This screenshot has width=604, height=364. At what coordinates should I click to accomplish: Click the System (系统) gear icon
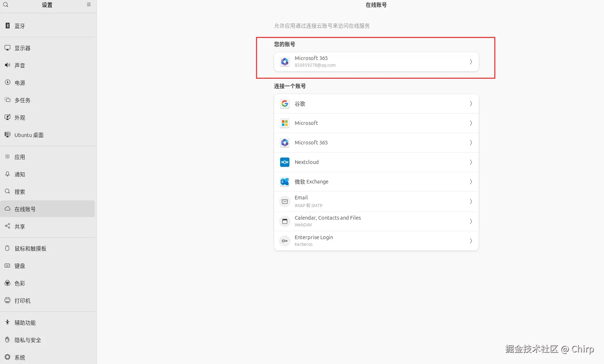7,357
